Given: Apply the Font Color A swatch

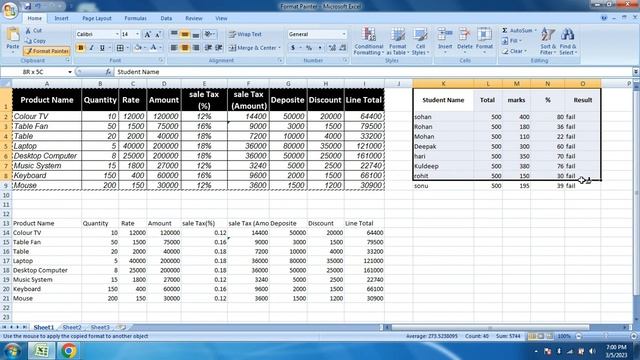Looking at the screenshot, I should 153,48.
